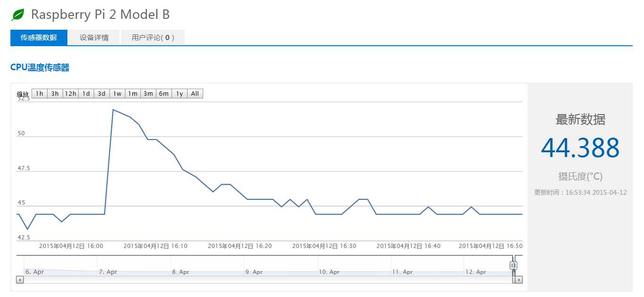
Task: Click the 更新时间 timestamp text
Action: point(580,192)
